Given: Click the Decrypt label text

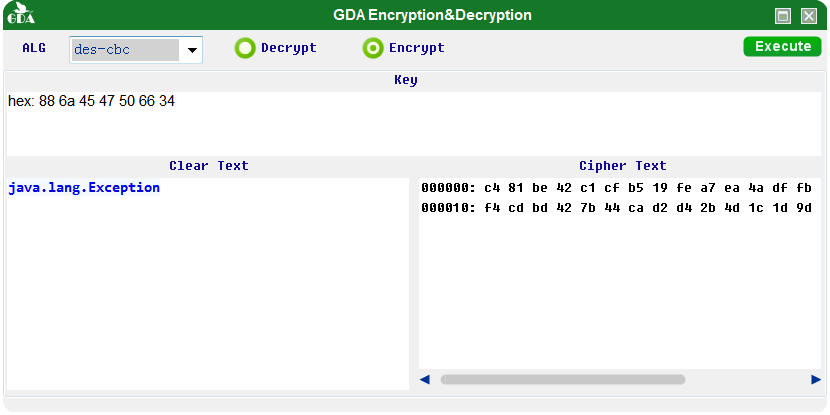Looking at the screenshot, I should [288, 48].
